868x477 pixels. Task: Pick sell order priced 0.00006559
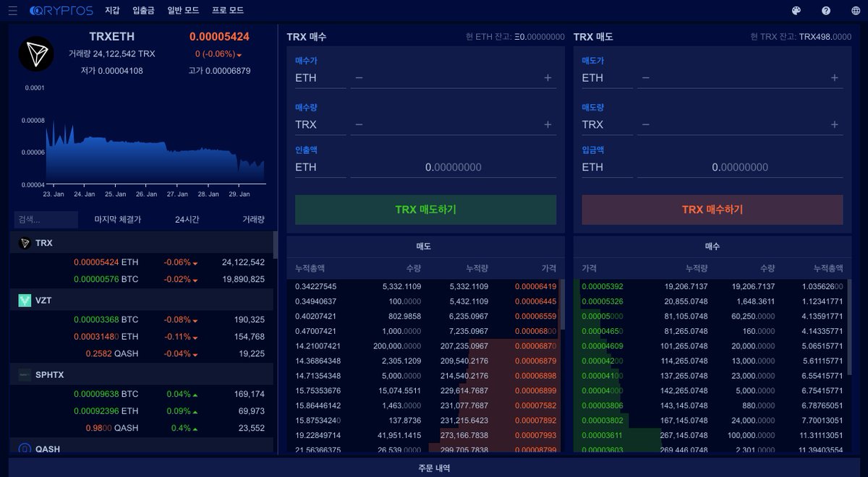pyautogui.click(x=425, y=317)
